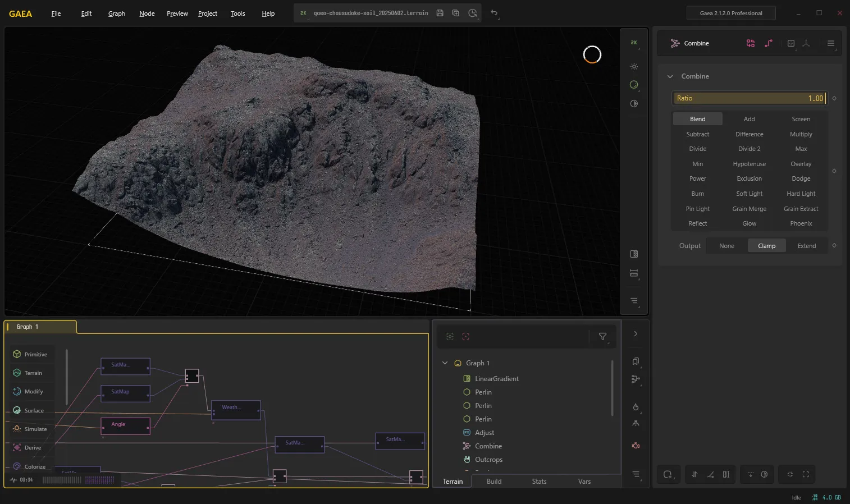This screenshot has height=504, width=850.
Task: Click the split view icon in viewport sidebar
Action: 634,254
